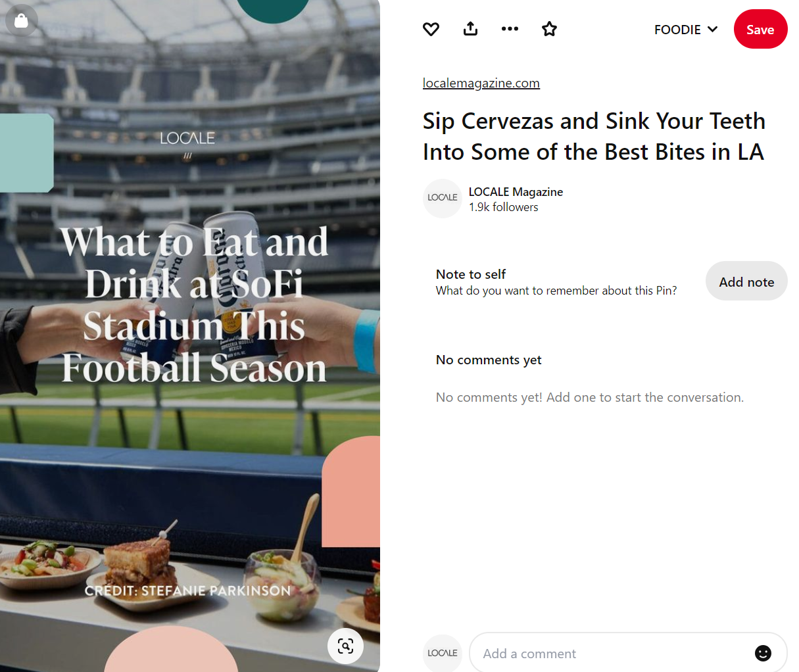Click the No comments yet heading
Viewport: 799px width, 672px height.
pyautogui.click(x=489, y=360)
